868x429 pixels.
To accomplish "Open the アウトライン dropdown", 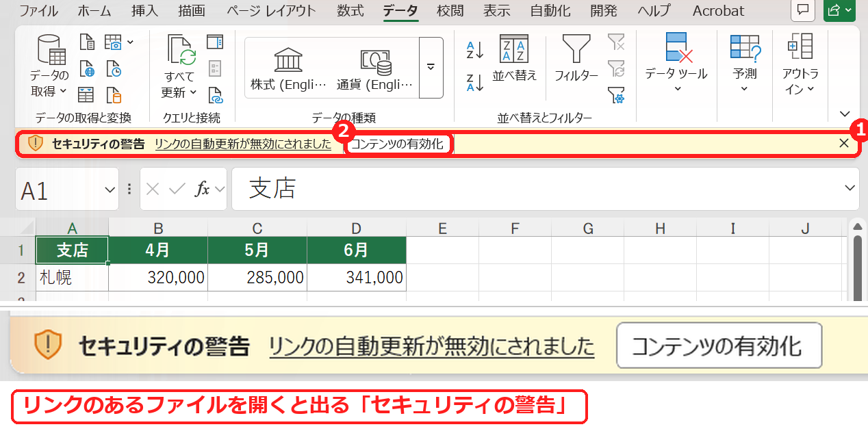I will tap(800, 63).
